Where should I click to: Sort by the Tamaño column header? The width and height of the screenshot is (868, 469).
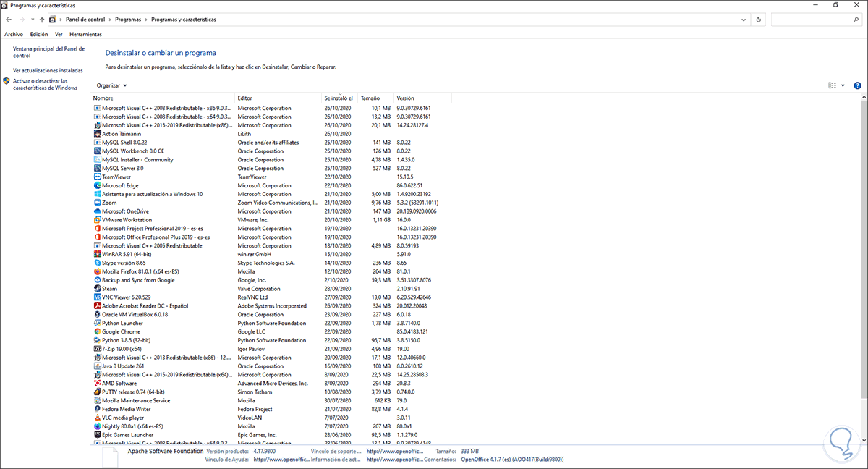click(x=375, y=98)
